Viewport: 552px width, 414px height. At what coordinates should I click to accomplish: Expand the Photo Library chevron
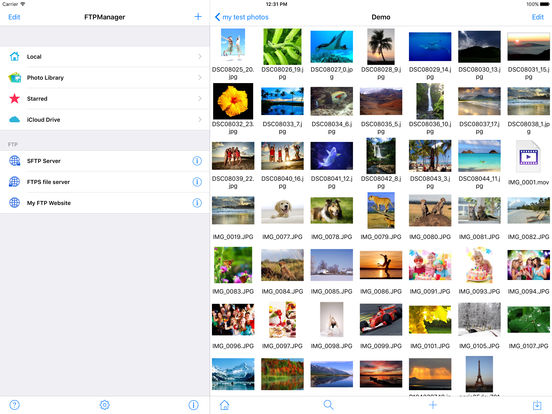click(x=200, y=77)
